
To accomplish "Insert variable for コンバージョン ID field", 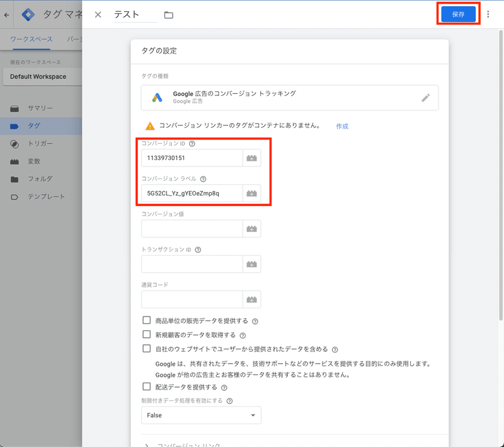I will coord(251,158).
